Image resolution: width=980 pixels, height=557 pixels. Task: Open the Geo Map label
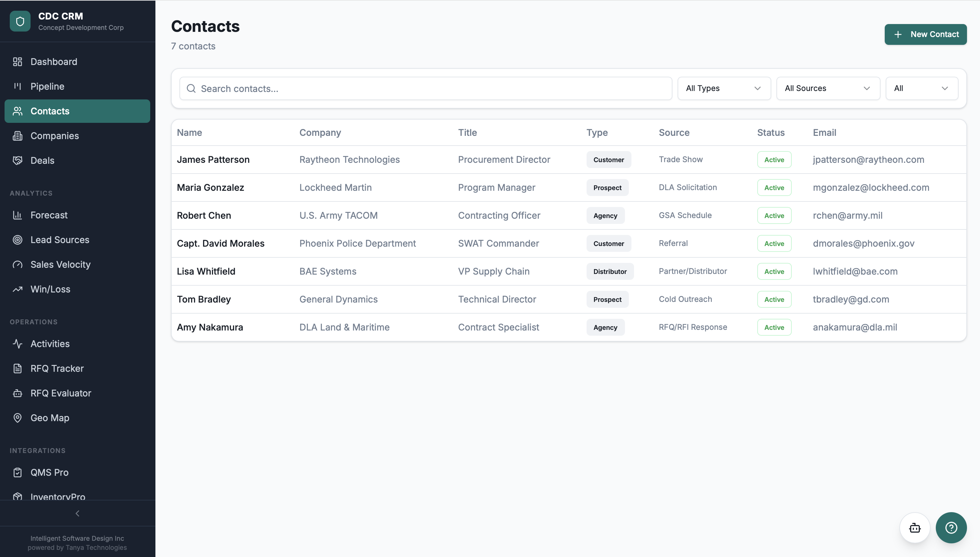tap(50, 418)
